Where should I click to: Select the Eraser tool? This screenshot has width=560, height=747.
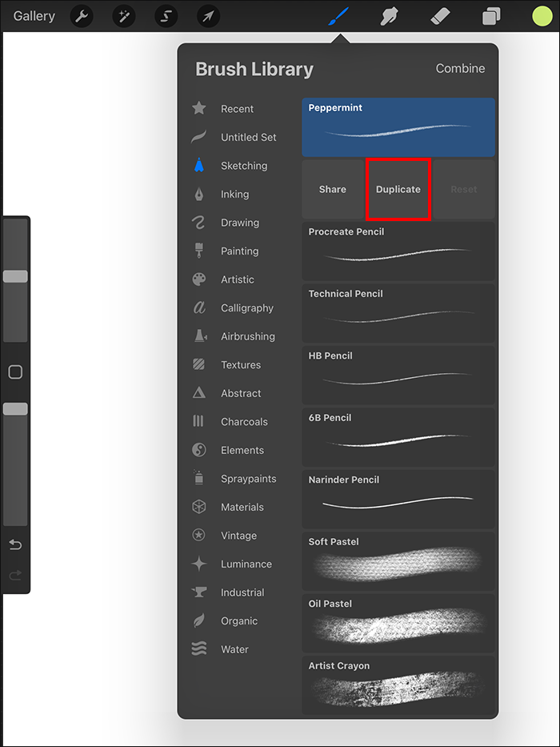pos(440,17)
